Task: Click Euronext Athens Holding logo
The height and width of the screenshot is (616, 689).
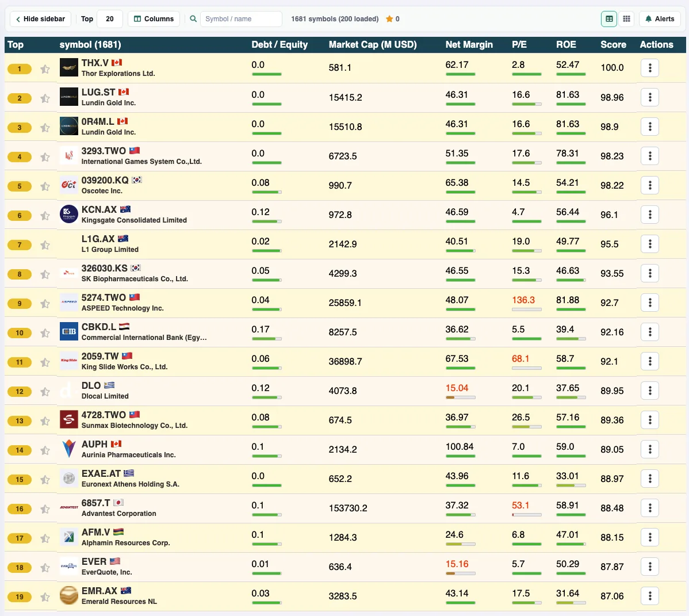Action: 69,478
